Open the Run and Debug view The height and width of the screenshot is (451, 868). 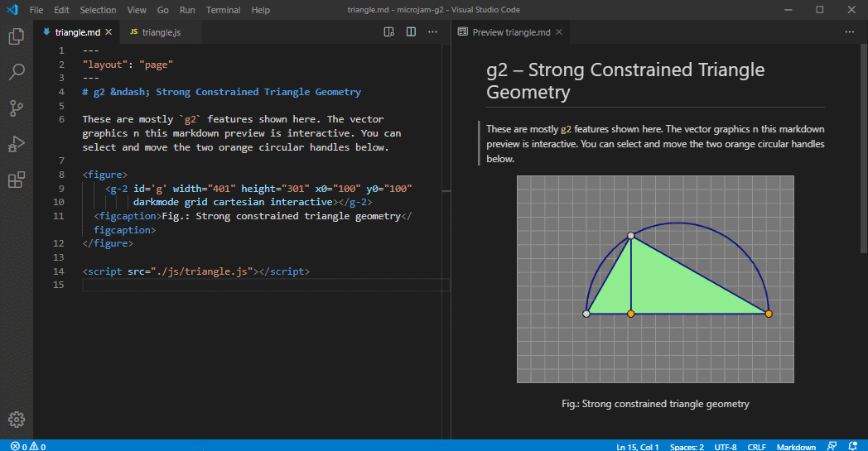click(16, 144)
